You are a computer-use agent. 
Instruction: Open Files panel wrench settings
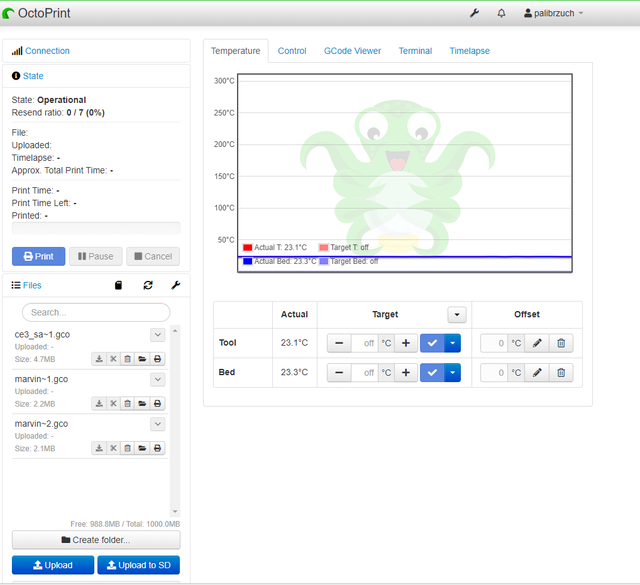(x=176, y=285)
